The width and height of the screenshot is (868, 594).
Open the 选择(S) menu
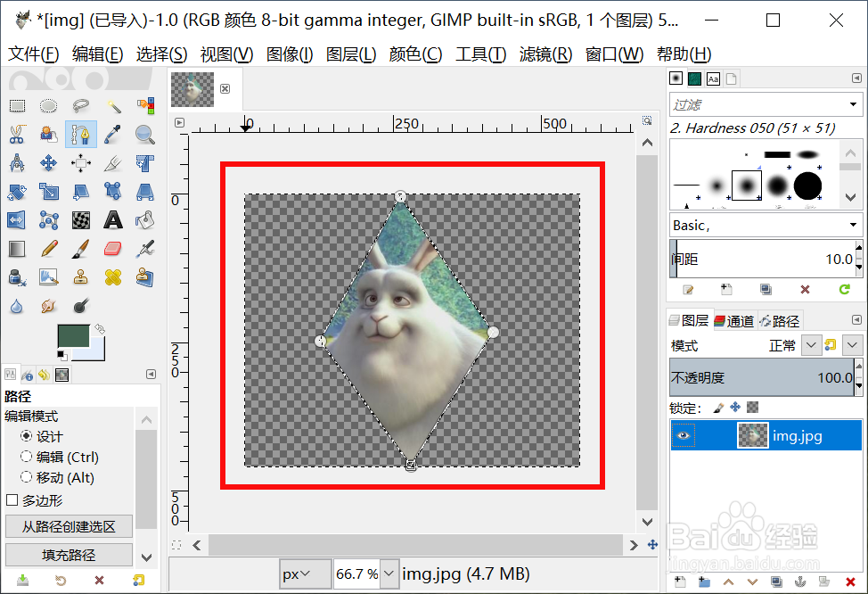click(161, 54)
